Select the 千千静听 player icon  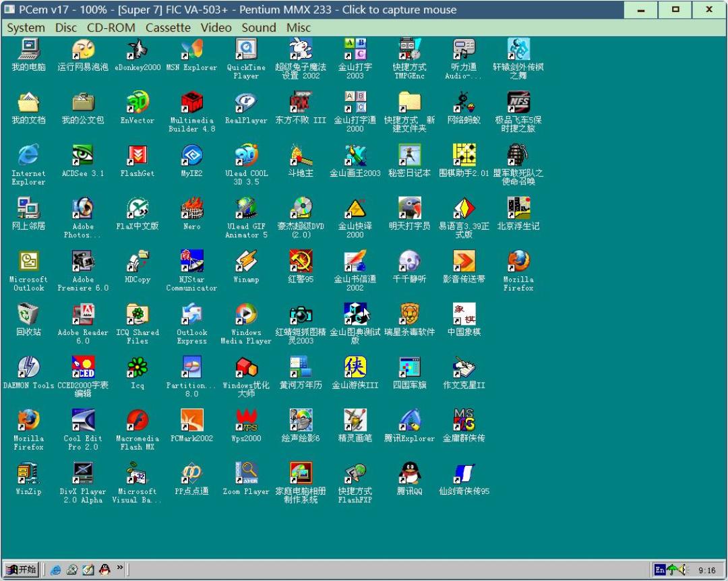click(x=410, y=268)
